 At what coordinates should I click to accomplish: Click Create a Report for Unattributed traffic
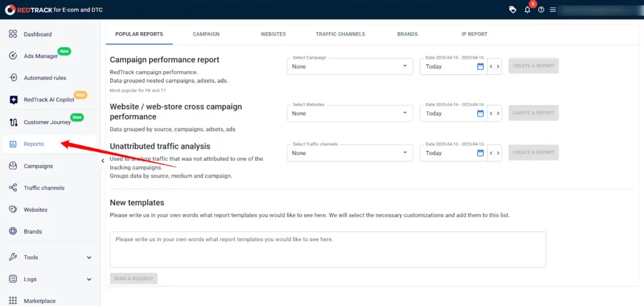(533, 152)
